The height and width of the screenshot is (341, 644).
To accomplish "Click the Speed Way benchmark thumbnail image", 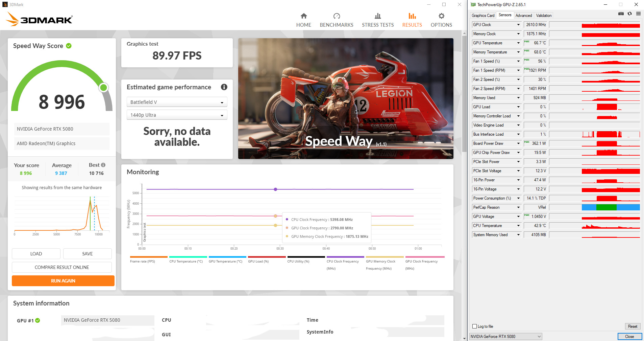I will point(346,98).
